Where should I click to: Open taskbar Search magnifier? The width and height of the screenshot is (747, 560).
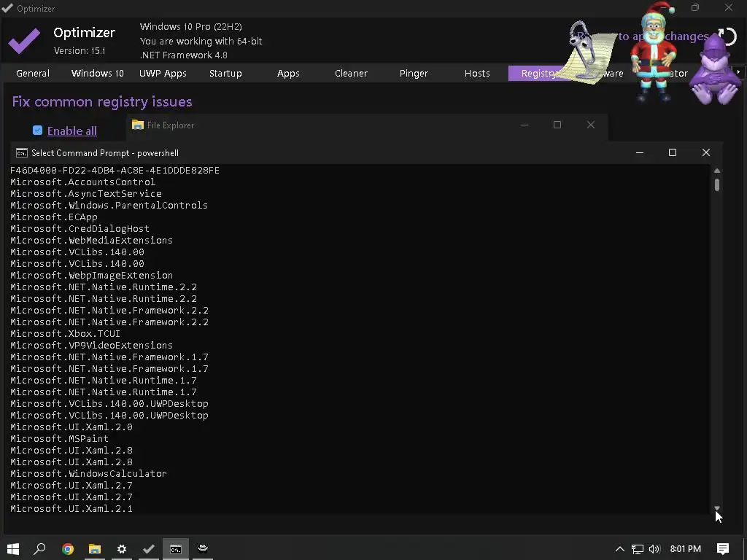[40, 549]
